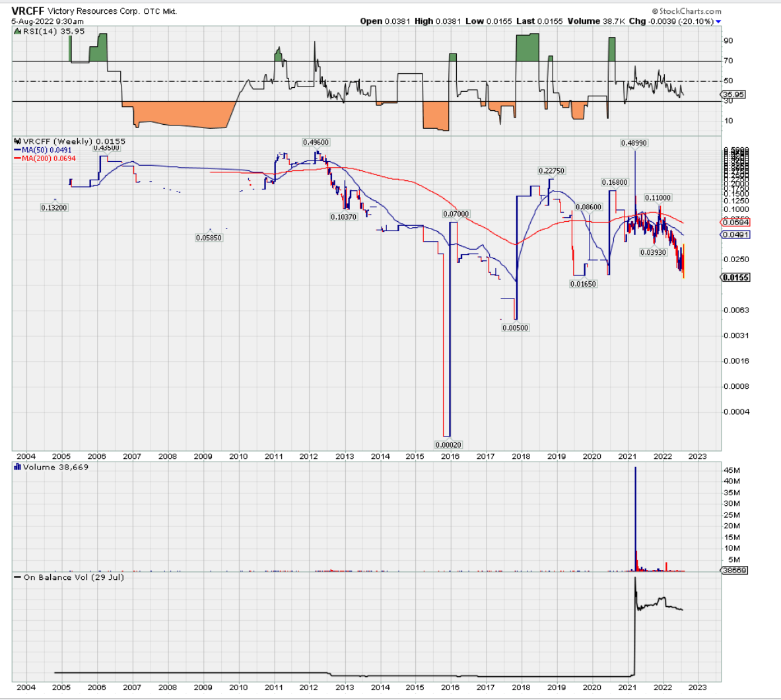
Task: Click the black dash before On Balance Vol
Action: [x=17, y=577]
